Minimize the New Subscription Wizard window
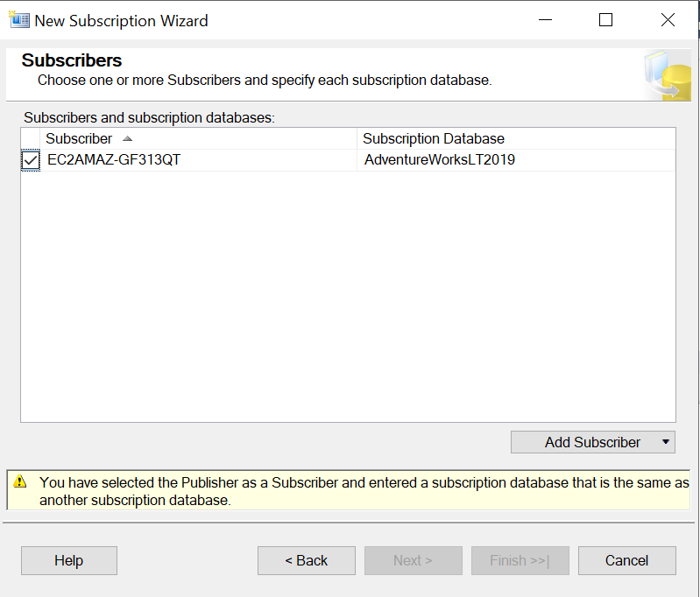Viewport: 700px width, 597px height. point(545,19)
